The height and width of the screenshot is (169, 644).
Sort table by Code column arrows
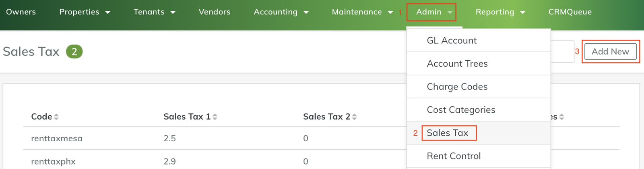click(x=56, y=117)
